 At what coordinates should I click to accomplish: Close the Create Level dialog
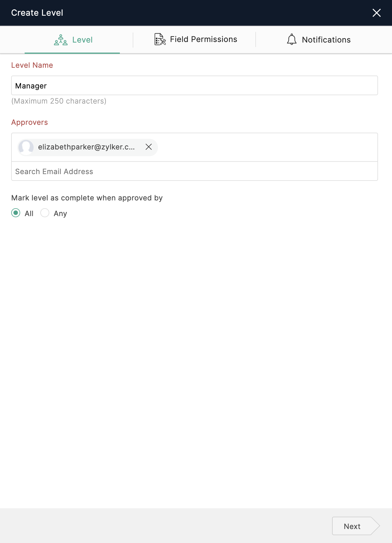pyautogui.click(x=377, y=13)
